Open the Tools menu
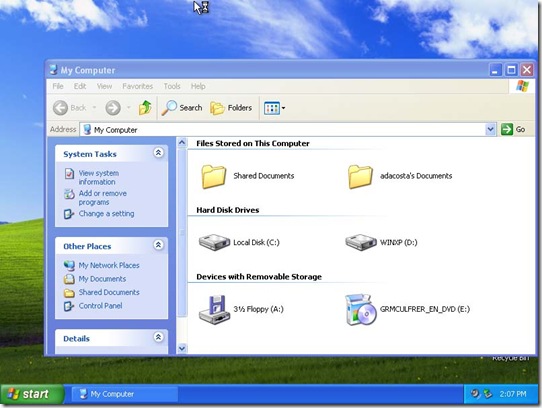This screenshot has width=542, height=408. (x=172, y=86)
